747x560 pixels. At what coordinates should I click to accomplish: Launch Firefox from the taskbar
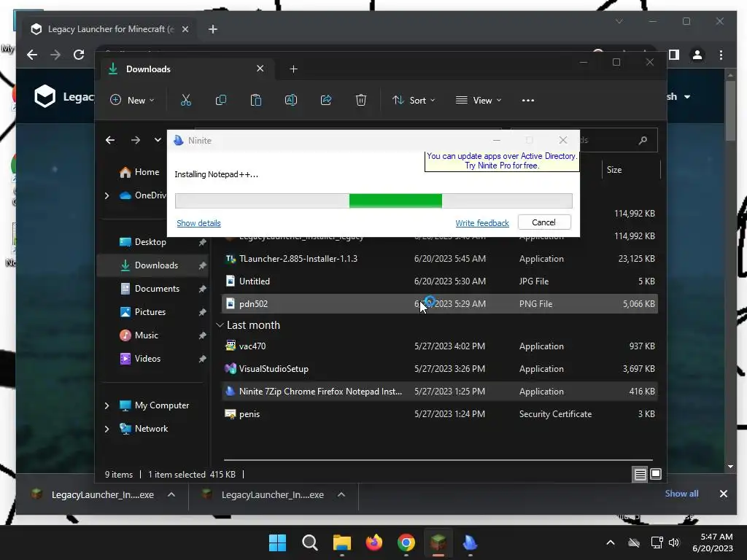(x=374, y=542)
